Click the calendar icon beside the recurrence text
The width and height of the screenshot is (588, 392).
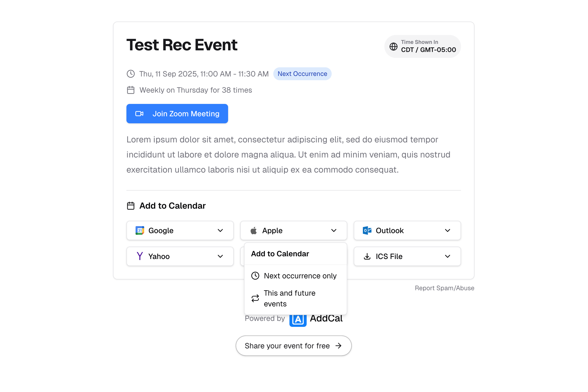(130, 90)
